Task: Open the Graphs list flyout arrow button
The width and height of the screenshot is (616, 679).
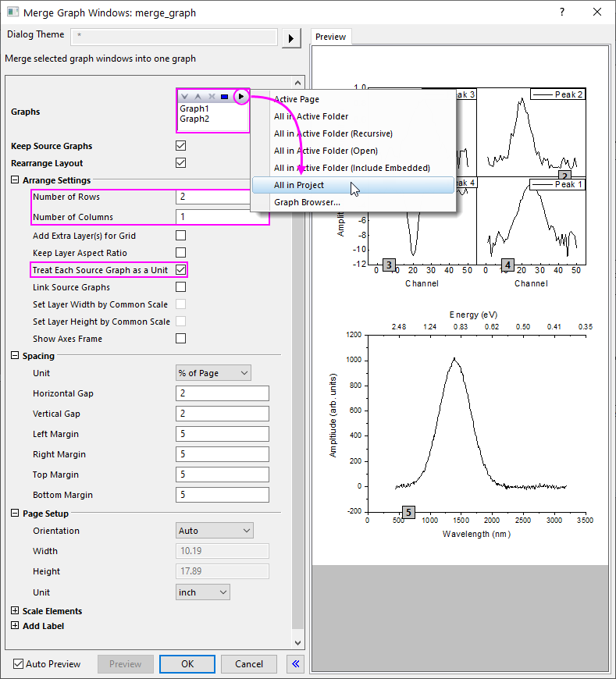Action: 242,97
